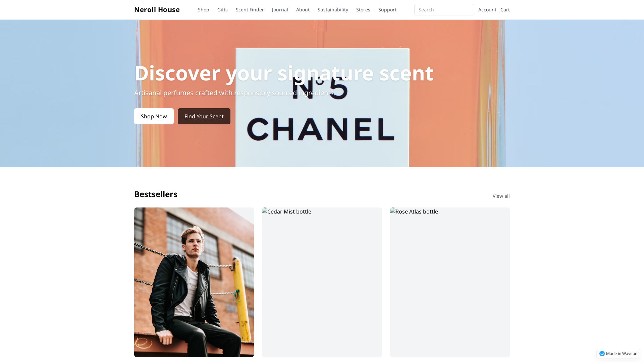Image resolution: width=644 pixels, height=362 pixels.
Task: Go to the Gifts page
Action: [x=222, y=10]
